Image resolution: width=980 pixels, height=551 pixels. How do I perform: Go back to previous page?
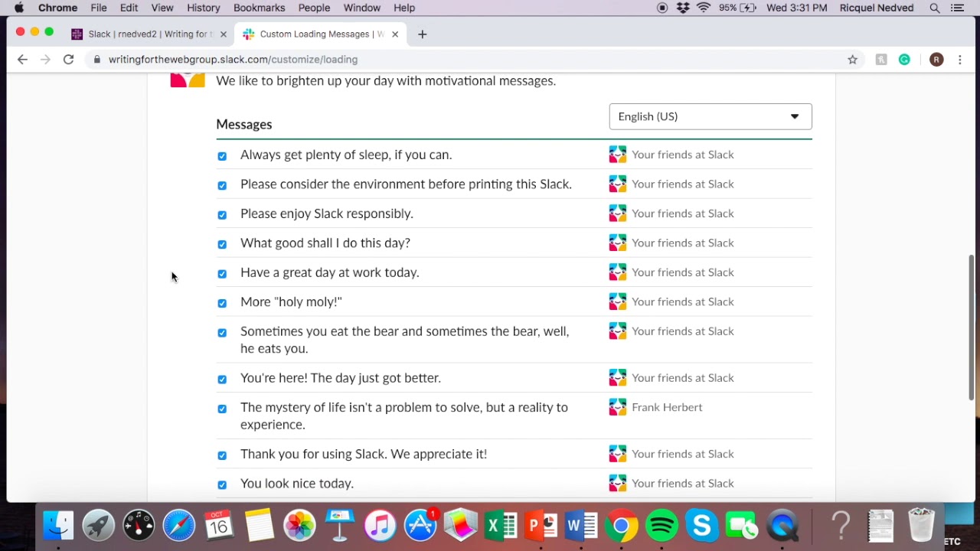(22, 59)
